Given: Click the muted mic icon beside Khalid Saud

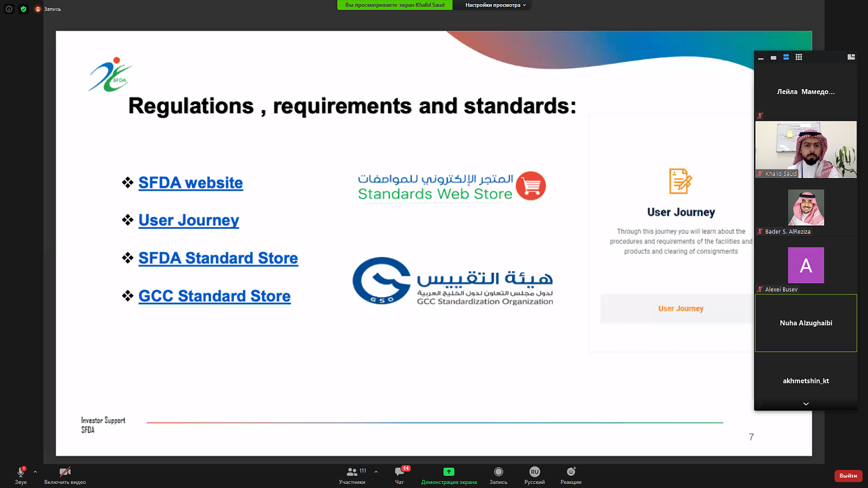Looking at the screenshot, I should click(x=760, y=173).
